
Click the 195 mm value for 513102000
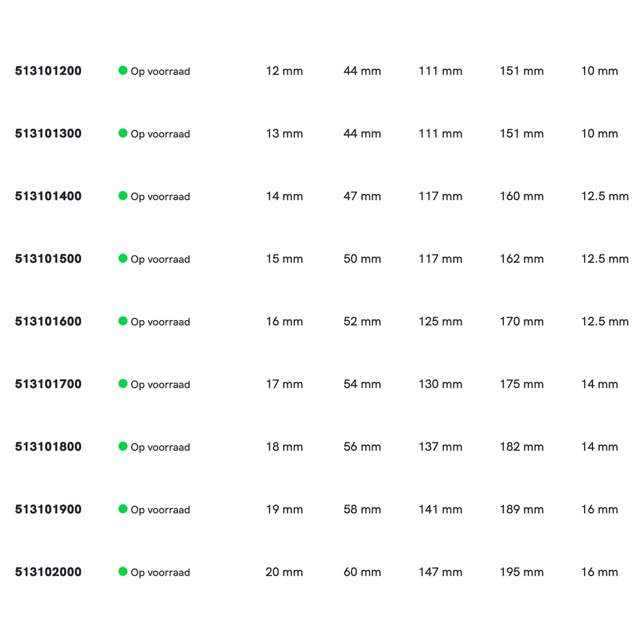tap(522, 572)
